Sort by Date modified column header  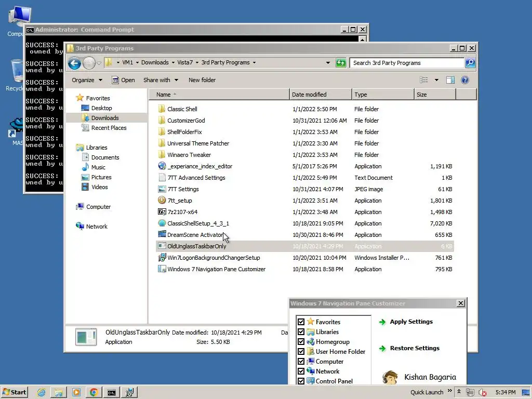pos(321,95)
